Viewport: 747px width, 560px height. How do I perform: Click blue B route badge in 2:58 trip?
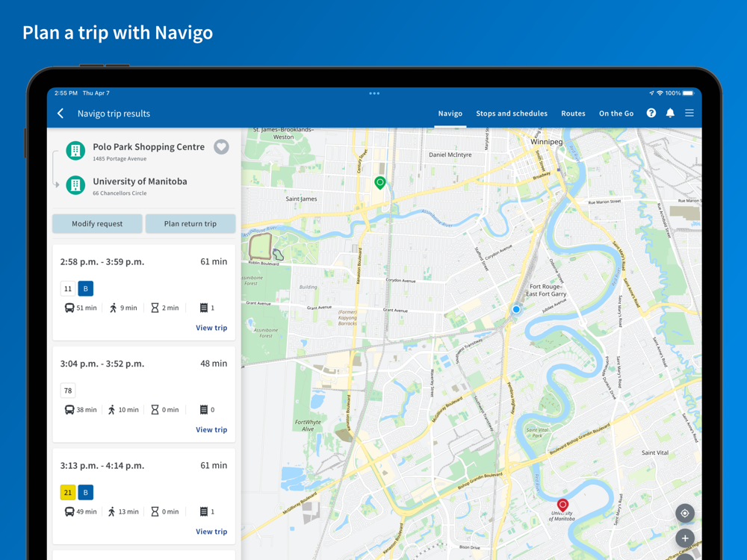[86, 288]
